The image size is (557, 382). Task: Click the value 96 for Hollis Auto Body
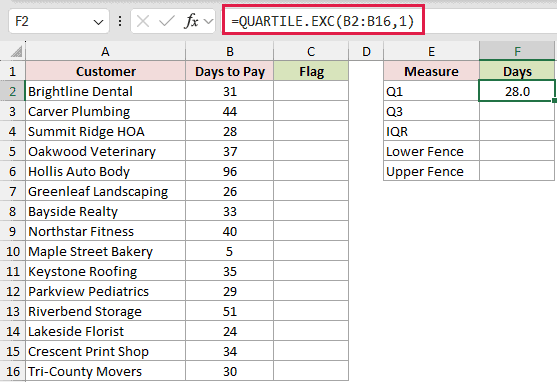pyautogui.click(x=229, y=171)
